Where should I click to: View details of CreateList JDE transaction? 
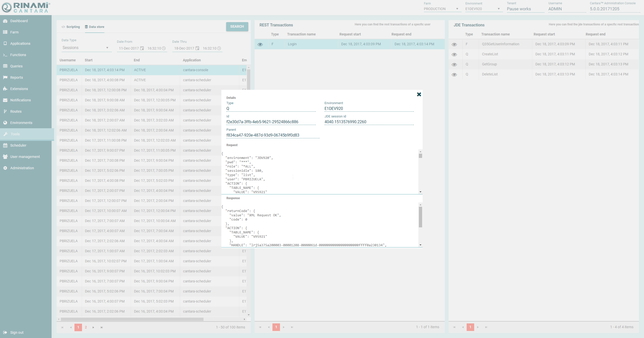point(454,54)
